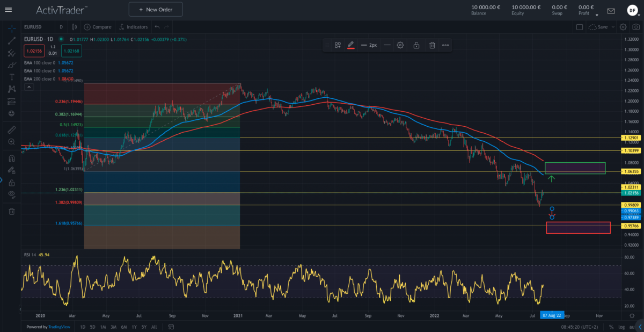Click Compare to add a symbol
This screenshot has height=332, width=644.
pyautogui.click(x=98, y=27)
